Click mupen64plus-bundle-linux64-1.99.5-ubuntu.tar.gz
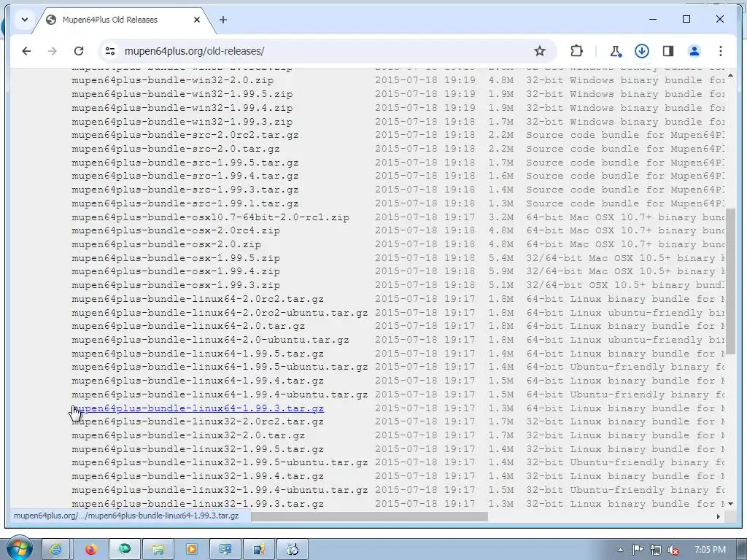Image resolution: width=747 pixels, height=560 pixels. click(220, 367)
